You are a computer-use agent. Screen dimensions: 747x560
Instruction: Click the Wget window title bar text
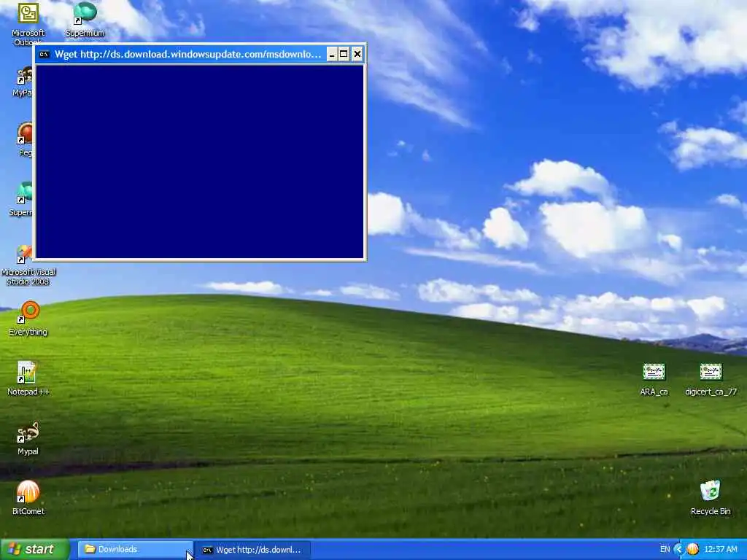187,54
